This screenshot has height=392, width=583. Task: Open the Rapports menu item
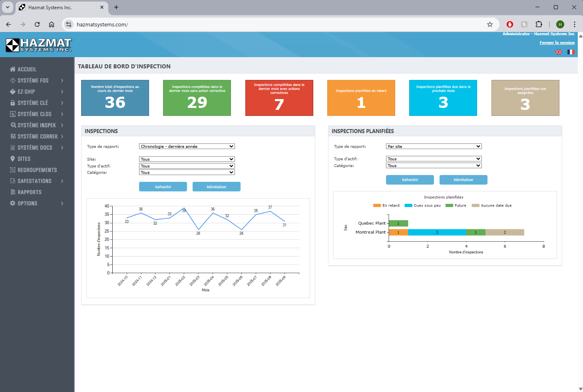(x=29, y=192)
